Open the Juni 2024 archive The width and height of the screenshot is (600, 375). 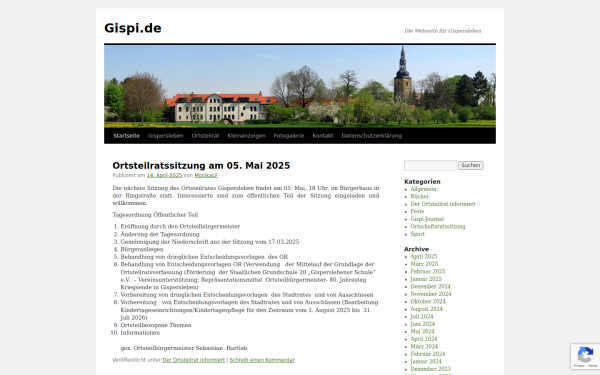pyautogui.click(x=422, y=324)
